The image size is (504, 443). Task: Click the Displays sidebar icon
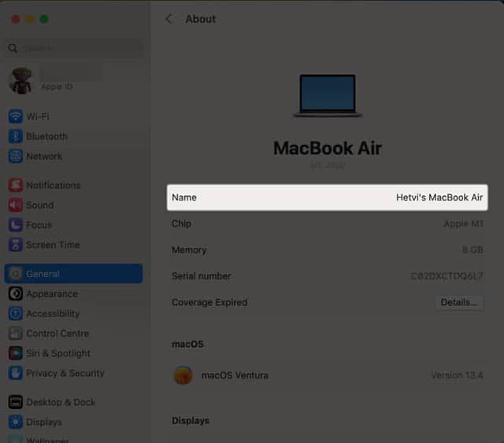click(16, 422)
